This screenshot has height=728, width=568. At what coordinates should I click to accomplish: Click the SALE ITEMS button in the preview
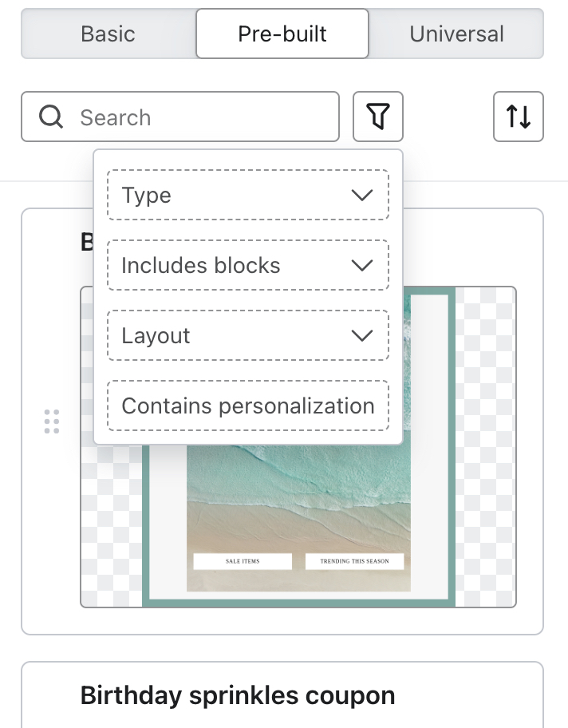tap(242, 561)
